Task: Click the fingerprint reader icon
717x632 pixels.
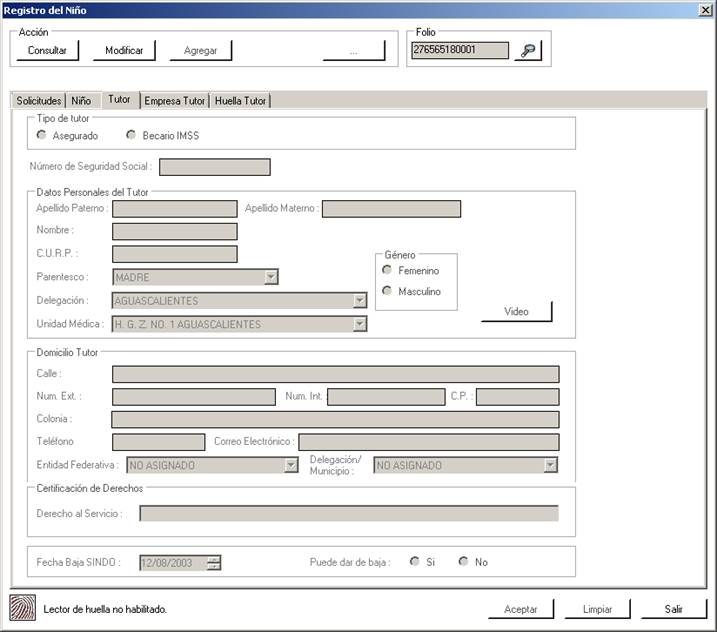Action: point(22,608)
